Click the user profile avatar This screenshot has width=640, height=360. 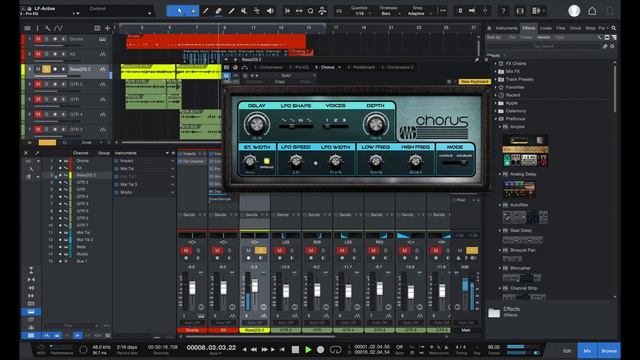[x=574, y=11]
